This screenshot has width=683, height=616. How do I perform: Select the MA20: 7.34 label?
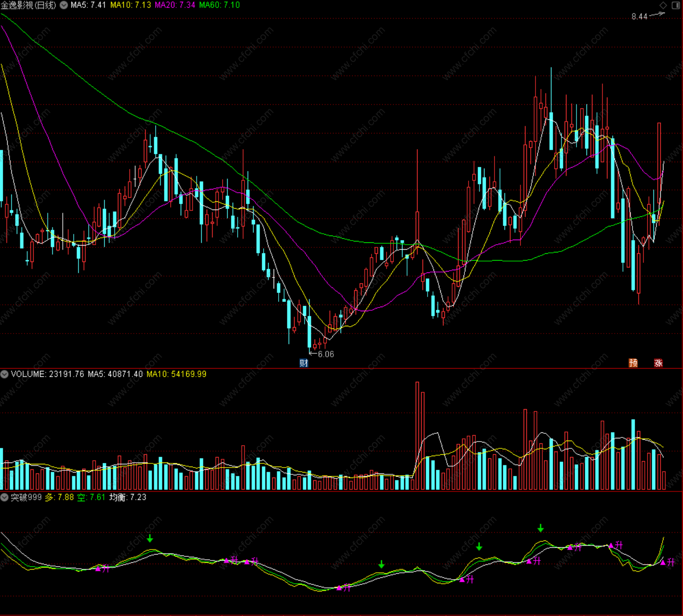175,5
